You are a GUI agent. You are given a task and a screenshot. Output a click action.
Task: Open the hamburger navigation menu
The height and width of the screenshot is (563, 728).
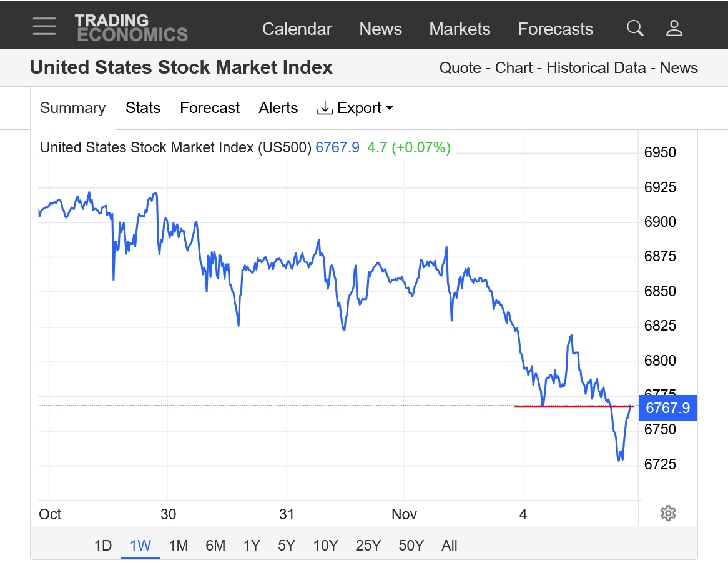pos(44,26)
